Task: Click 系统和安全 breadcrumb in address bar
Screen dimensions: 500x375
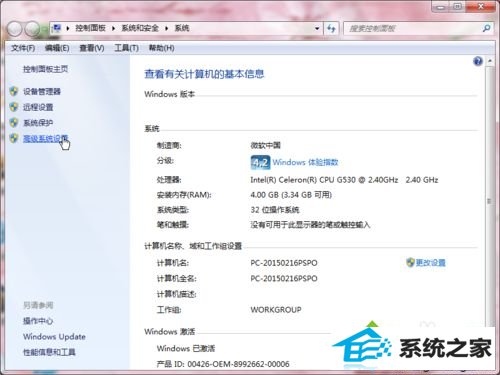Action: (140, 28)
